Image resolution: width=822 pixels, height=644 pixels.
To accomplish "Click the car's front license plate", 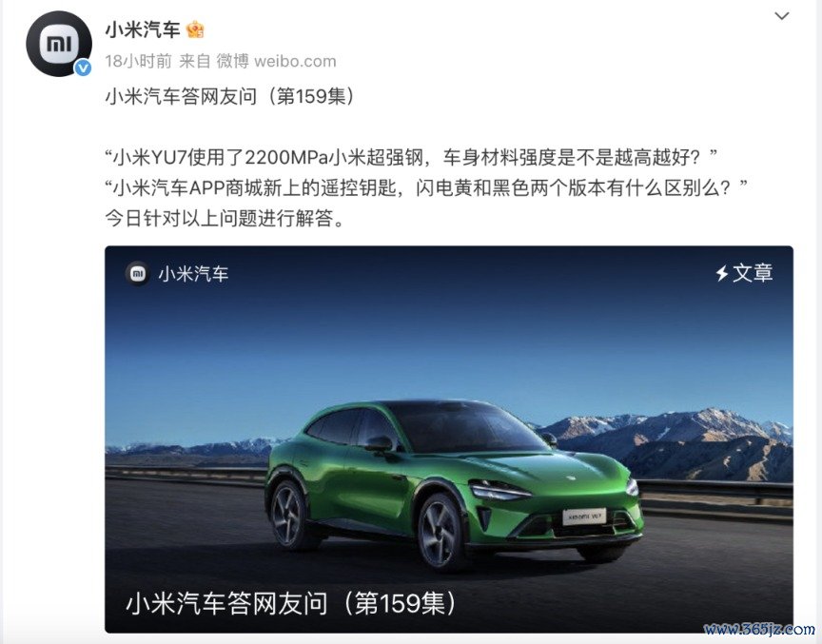I will tap(584, 517).
